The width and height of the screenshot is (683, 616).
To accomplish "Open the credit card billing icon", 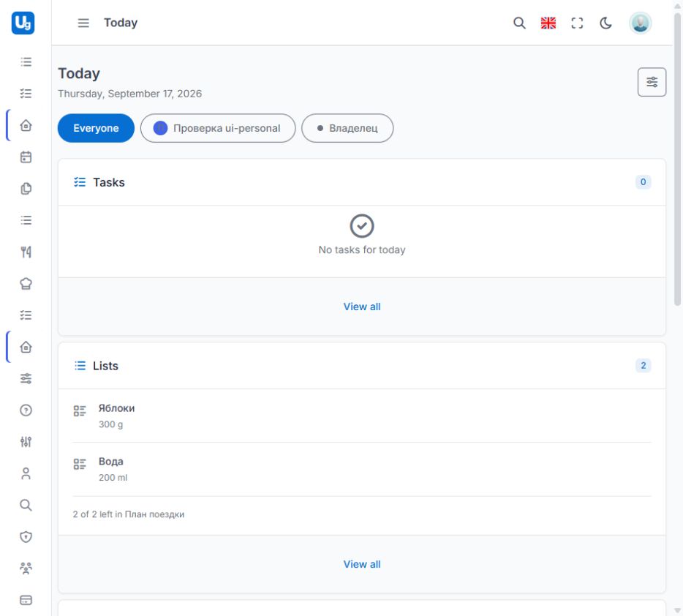I will (26, 600).
